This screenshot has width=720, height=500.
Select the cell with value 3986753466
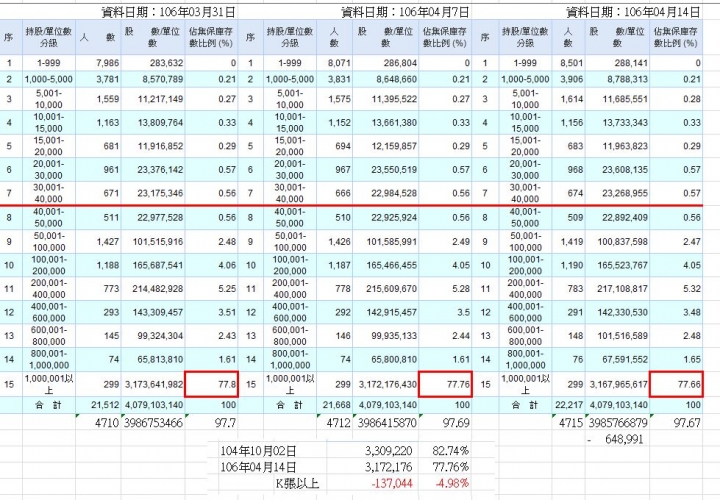coord(153,422)
